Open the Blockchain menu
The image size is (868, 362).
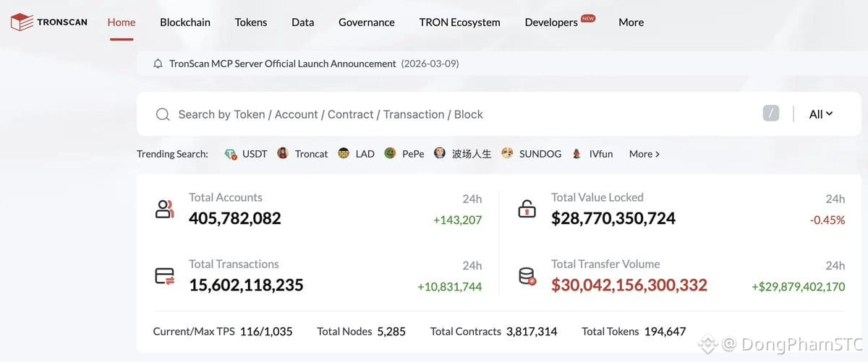(x=185, y=22)
